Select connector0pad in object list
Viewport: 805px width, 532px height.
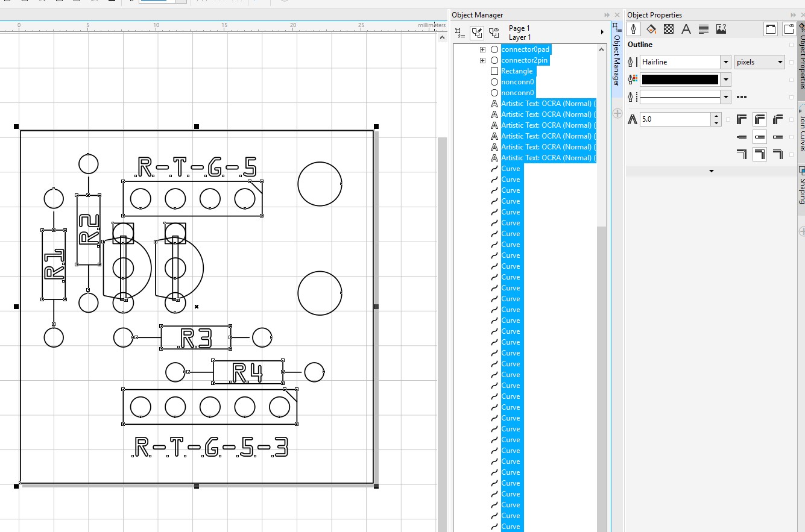click(x=525, y=49)
